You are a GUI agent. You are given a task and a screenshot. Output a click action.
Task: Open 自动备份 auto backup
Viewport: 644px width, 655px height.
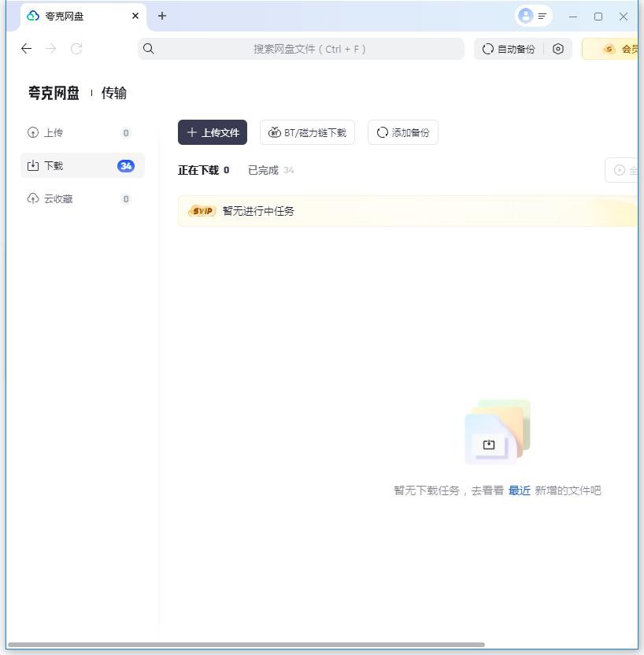(x=509, y=49)
